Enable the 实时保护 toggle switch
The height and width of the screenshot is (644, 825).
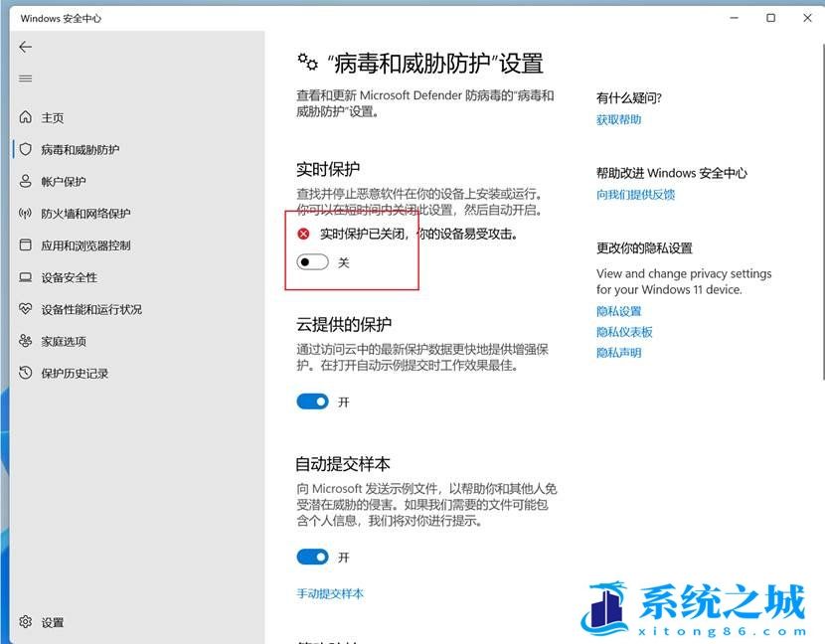pyautogui.click(x=311, y=262)
